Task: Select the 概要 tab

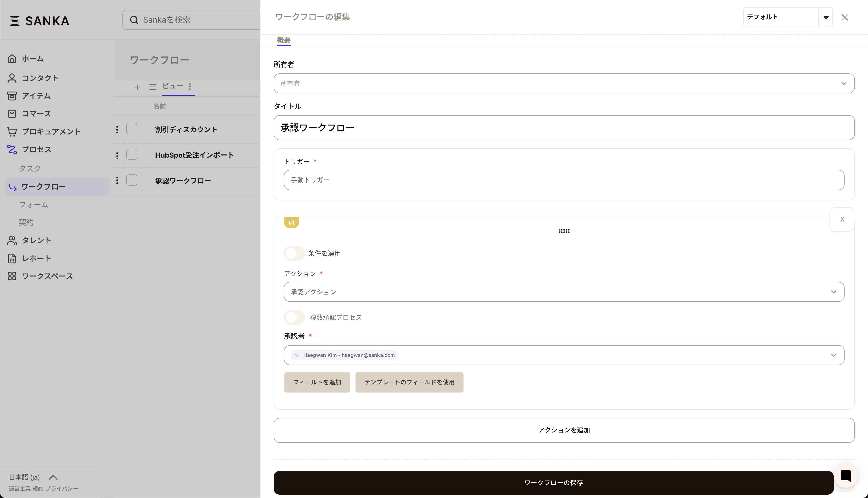Action: pos(283,40)
